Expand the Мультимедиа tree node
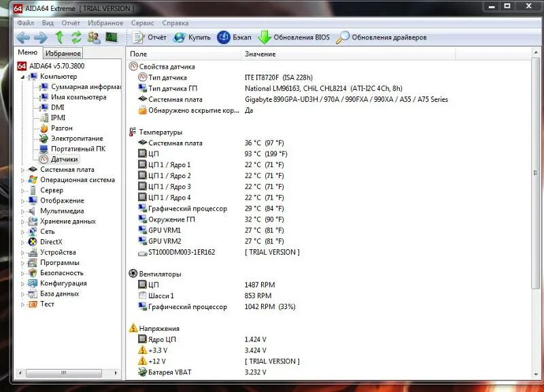The height and width of the screenshot is (392, 544). click(x=23, y=212)
